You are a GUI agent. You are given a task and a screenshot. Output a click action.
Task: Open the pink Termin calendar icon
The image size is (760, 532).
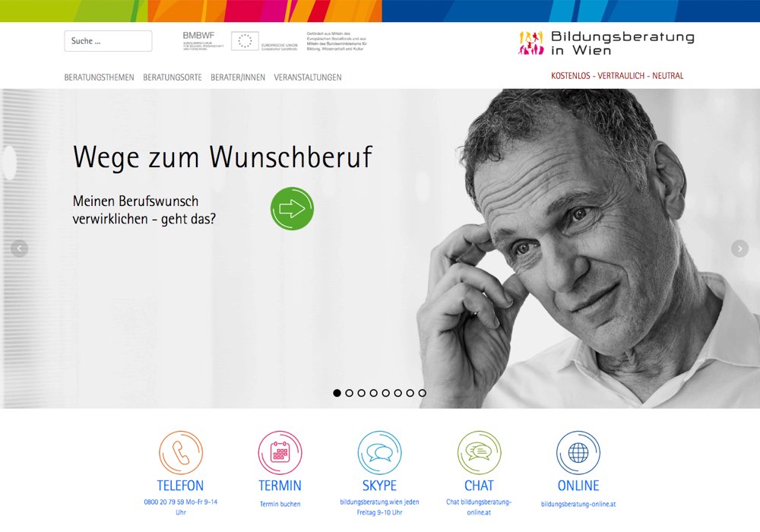[280, 452]
